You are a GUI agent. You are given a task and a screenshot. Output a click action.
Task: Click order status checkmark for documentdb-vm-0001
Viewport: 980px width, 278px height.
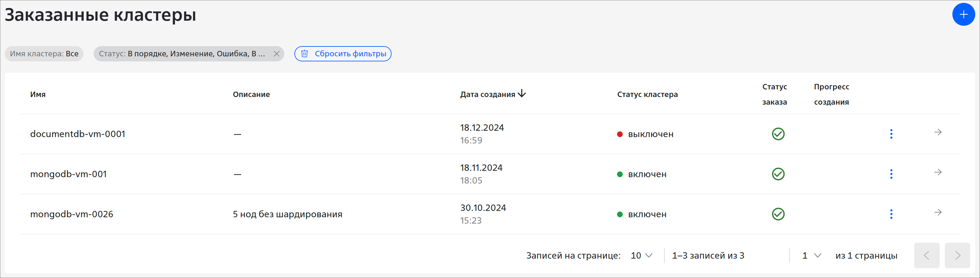coord(778,134)
